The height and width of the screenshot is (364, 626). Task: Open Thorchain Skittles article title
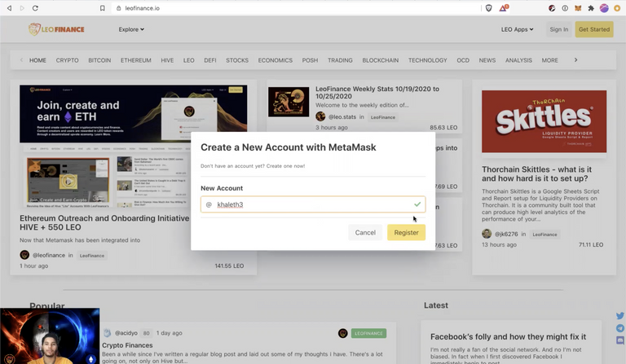tap(536, 173)
